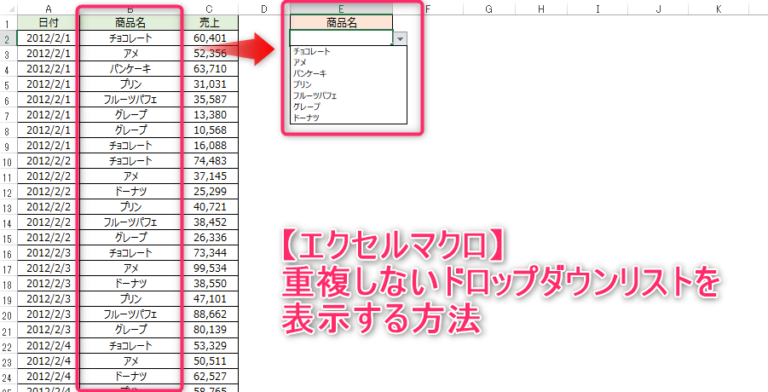Select column C header
The image size is (768, 392).
[x=210, y=9]
